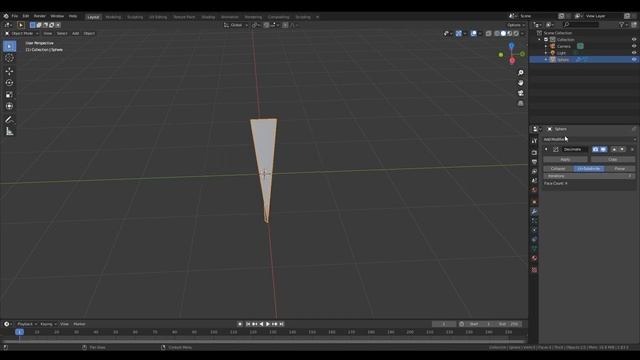Choose Un-Subdivide decimate mode
The image size is (640, 360).
(x=589, y=169)
